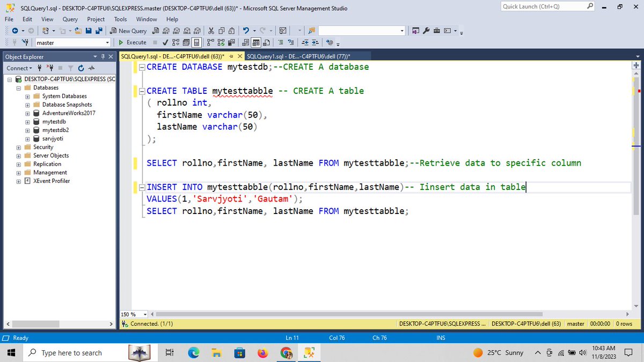Click the Change Connection icon
The image size is (644, 362).
coord(25,42)
